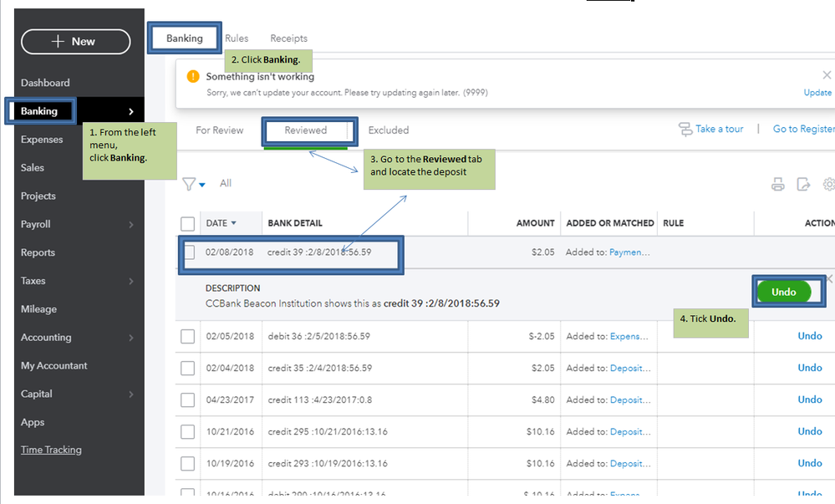Screen dimensions: 835x504
Task: Open the Paymen… link in 02/08/2018 row
Action: (x=629, y=252)
